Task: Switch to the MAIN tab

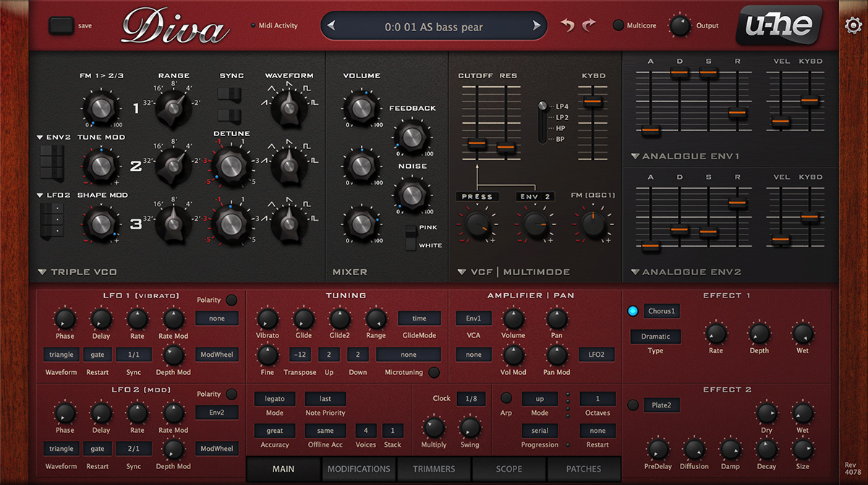Action: point(283,469)
